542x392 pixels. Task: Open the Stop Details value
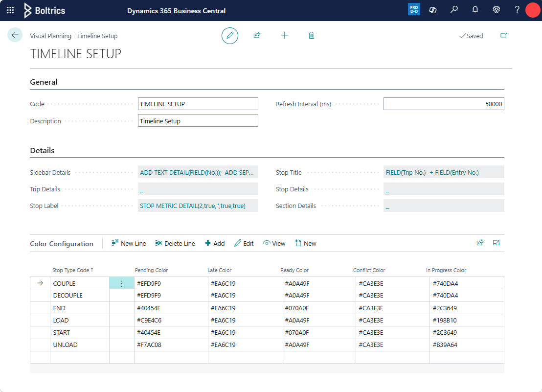click(444, 189)
